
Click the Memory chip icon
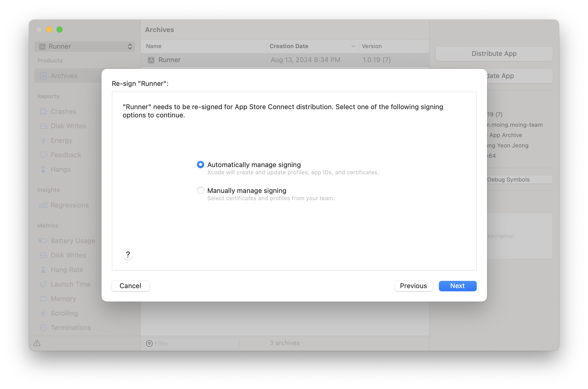pos(43,299)
